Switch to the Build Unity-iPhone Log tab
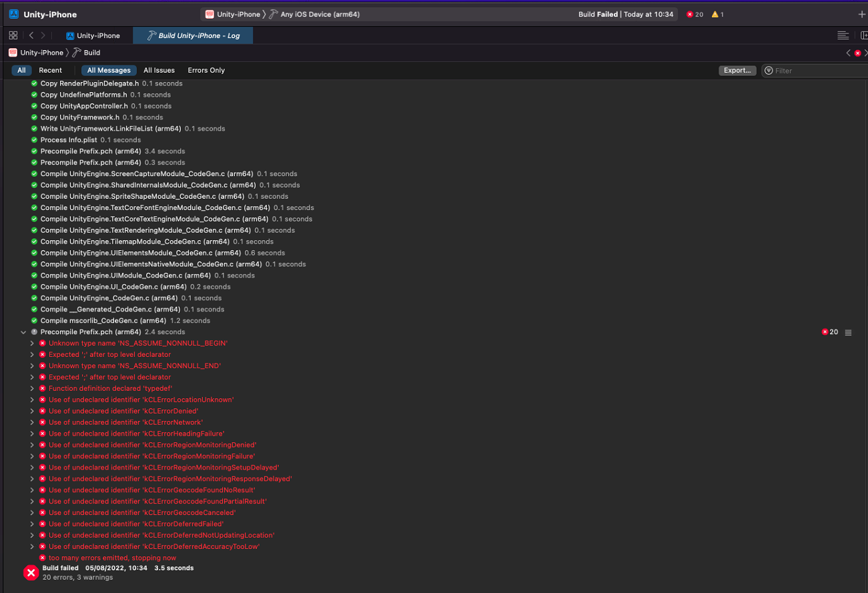Viewport: 868px width, 593px height. coord(192,35)
